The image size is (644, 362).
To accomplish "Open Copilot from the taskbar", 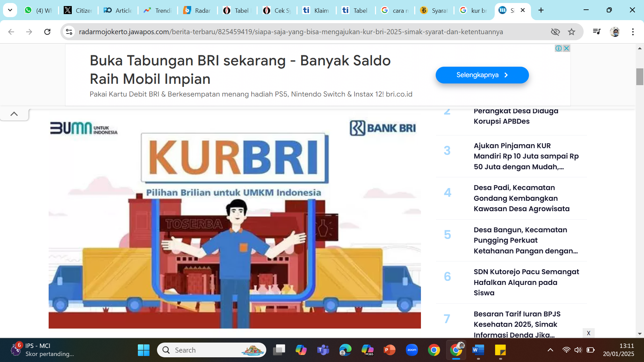I will pos(301,350).
